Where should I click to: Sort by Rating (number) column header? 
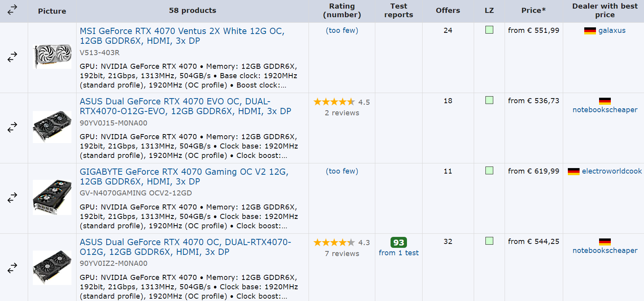click(342, 11)
